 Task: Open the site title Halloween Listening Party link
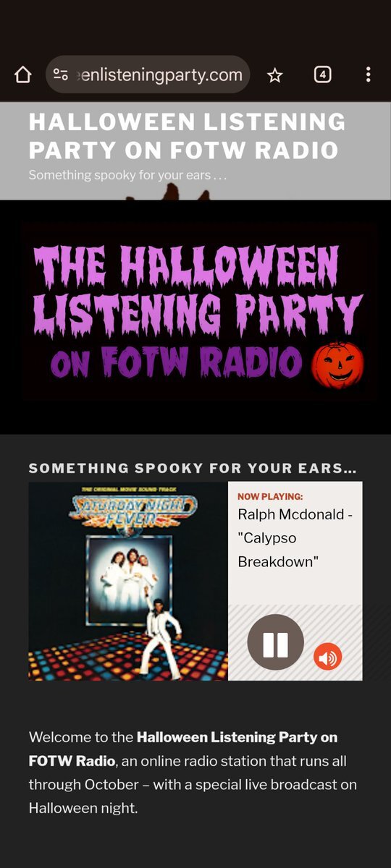(187, 135)
